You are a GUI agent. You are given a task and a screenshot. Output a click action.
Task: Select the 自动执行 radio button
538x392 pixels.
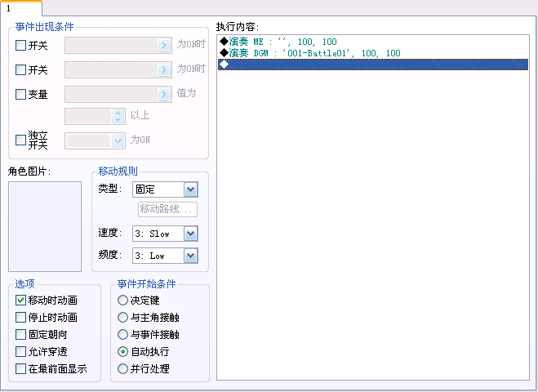point(122,351)
